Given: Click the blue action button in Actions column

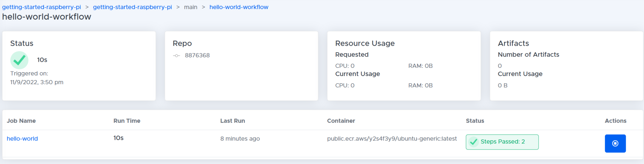Looking at the screenshot, I should (615, 143).
